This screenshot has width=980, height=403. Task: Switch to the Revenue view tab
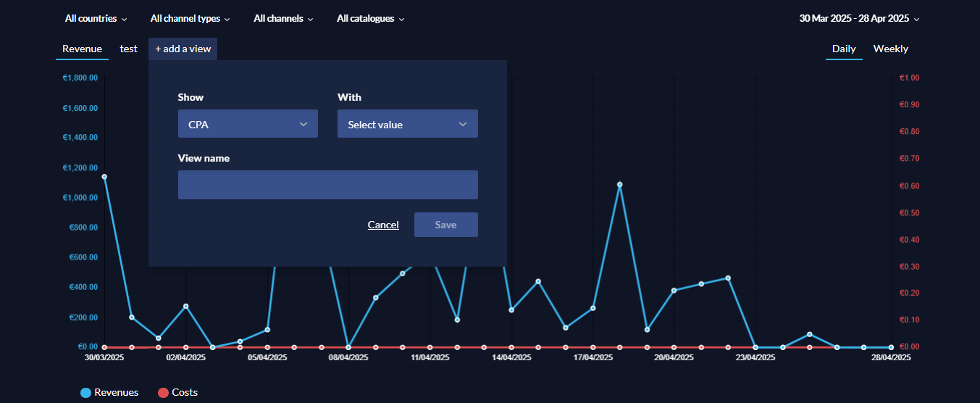pos(82,49)
